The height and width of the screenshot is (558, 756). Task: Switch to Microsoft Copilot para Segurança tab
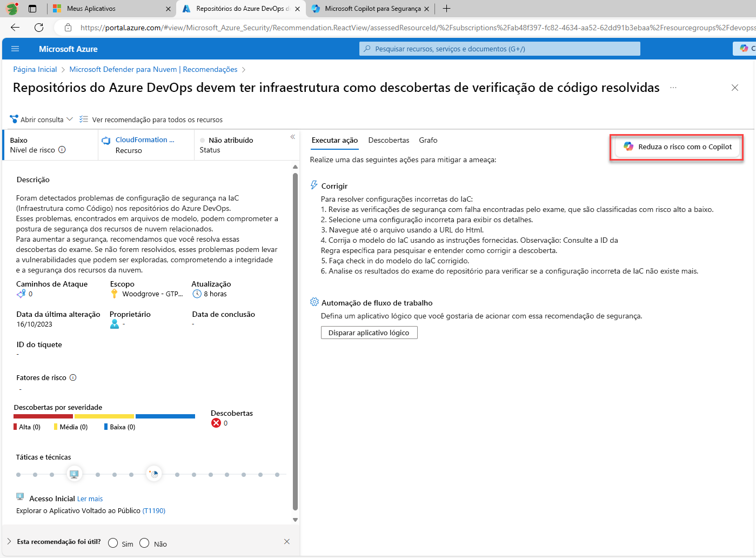pos(371,9)
